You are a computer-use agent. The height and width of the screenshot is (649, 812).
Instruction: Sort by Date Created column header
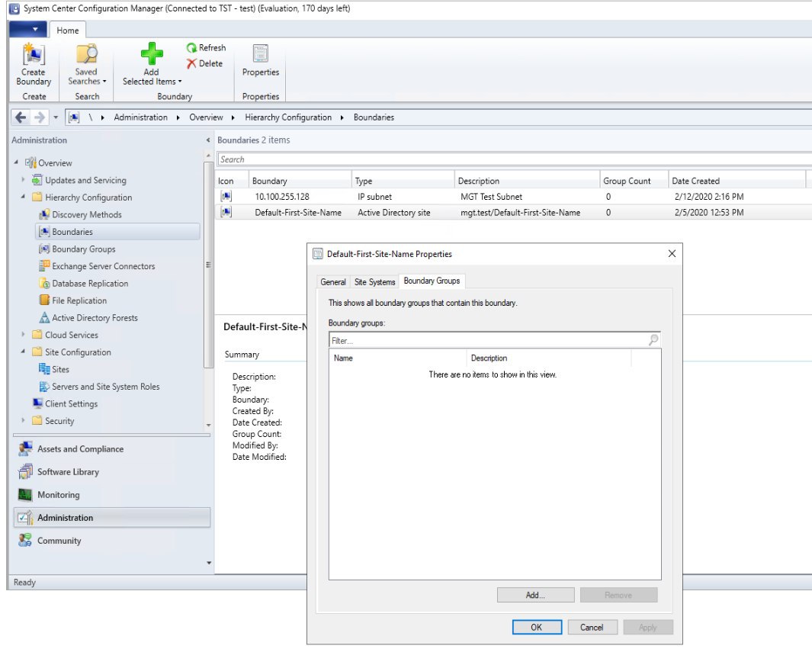(x=737, y=181)
